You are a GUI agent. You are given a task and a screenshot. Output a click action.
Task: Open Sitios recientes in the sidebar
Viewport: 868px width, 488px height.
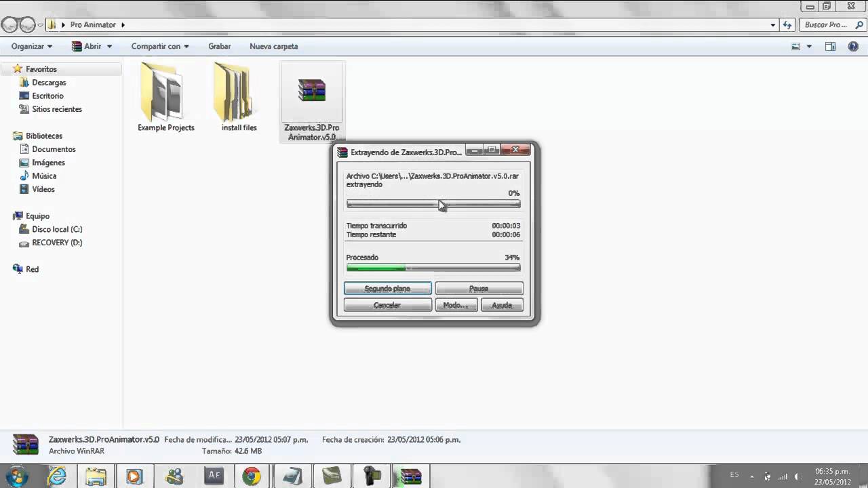57,109
